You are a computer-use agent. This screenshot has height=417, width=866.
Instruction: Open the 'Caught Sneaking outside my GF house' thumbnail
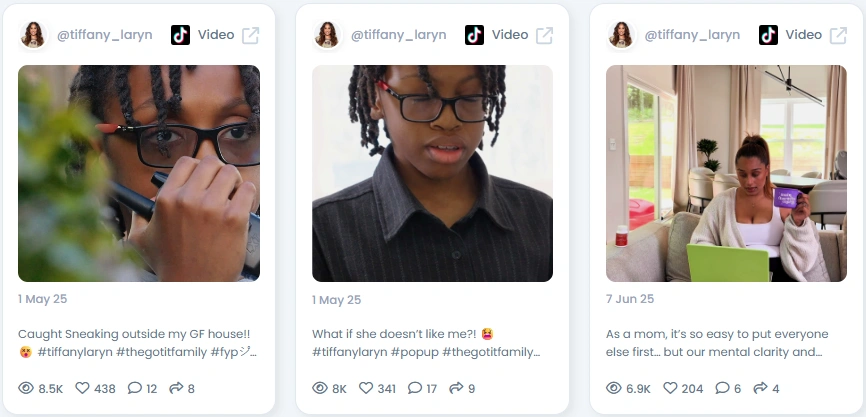(x=139, y=173)
